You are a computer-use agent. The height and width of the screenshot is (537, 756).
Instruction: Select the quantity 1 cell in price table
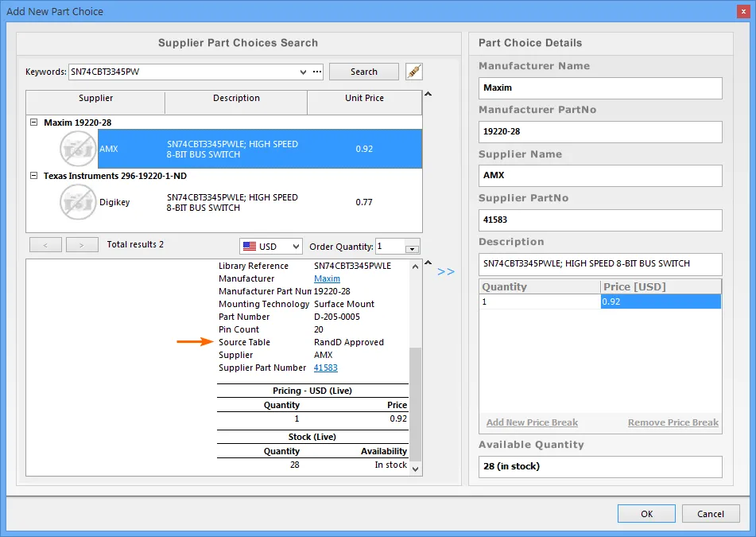pyautogui.click(x=540, y=302)
